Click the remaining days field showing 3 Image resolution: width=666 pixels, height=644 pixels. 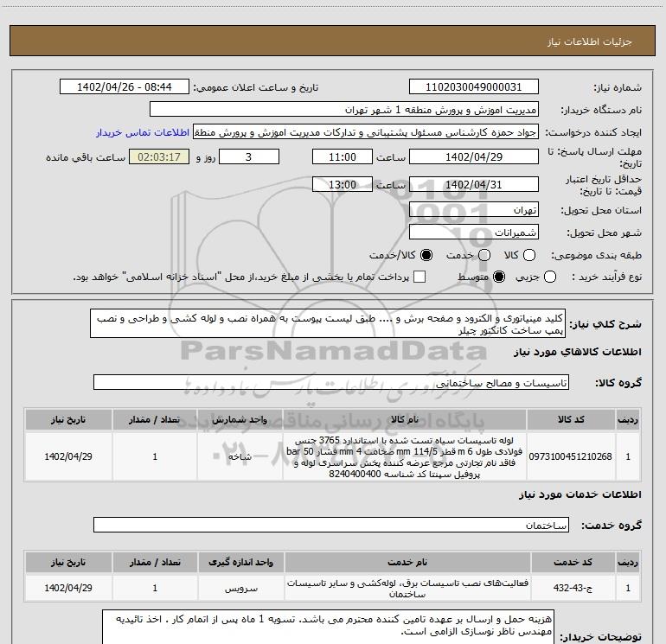click(248, 156)
